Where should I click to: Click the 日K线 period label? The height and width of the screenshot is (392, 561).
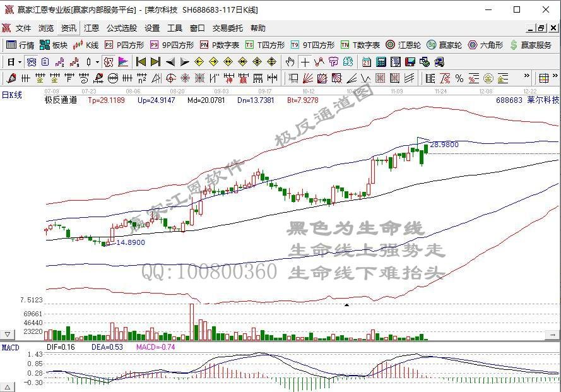12,95
